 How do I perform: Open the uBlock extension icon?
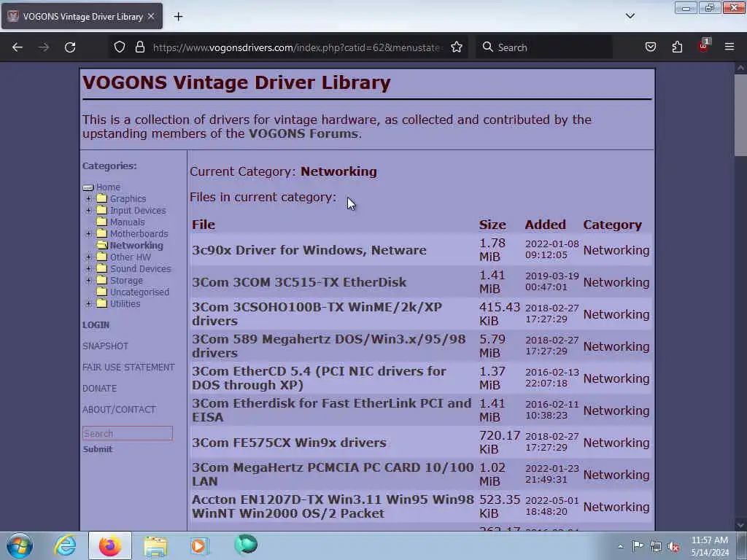point(704,46)
